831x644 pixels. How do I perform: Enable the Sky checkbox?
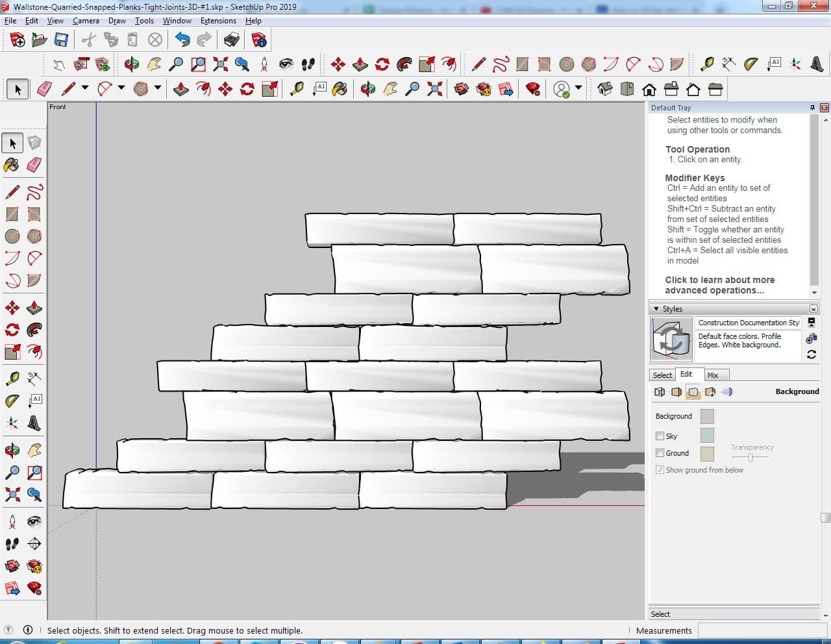pyautogui.click(x=660, y=436)
